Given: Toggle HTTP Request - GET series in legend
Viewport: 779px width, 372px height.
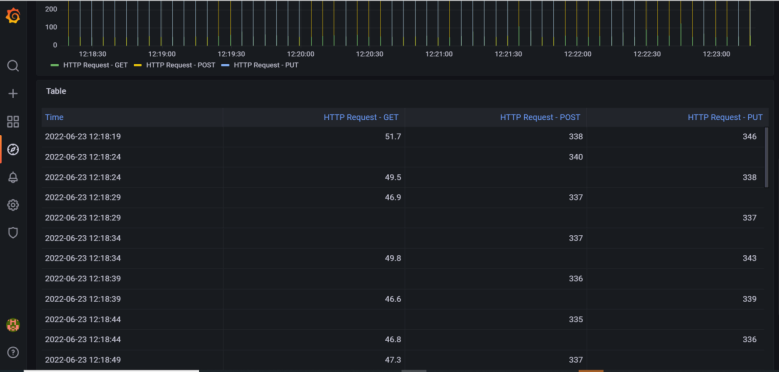Looking at the screenshot, I should tap(89, 65).
